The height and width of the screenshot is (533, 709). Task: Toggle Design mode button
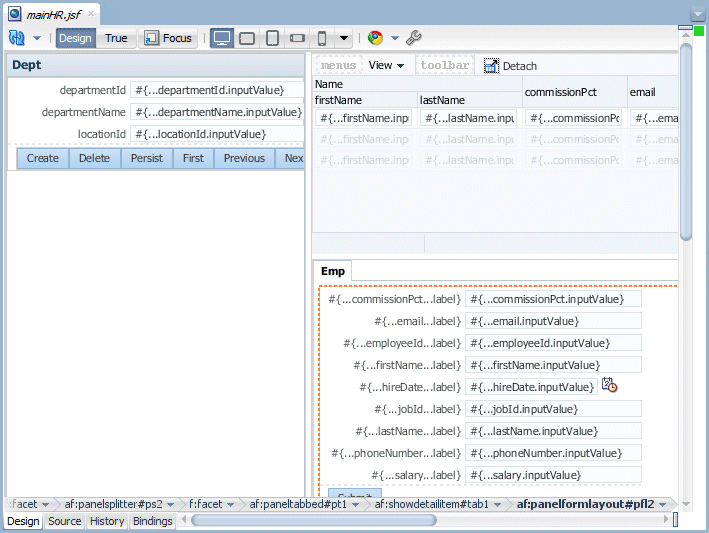[76, 38]
